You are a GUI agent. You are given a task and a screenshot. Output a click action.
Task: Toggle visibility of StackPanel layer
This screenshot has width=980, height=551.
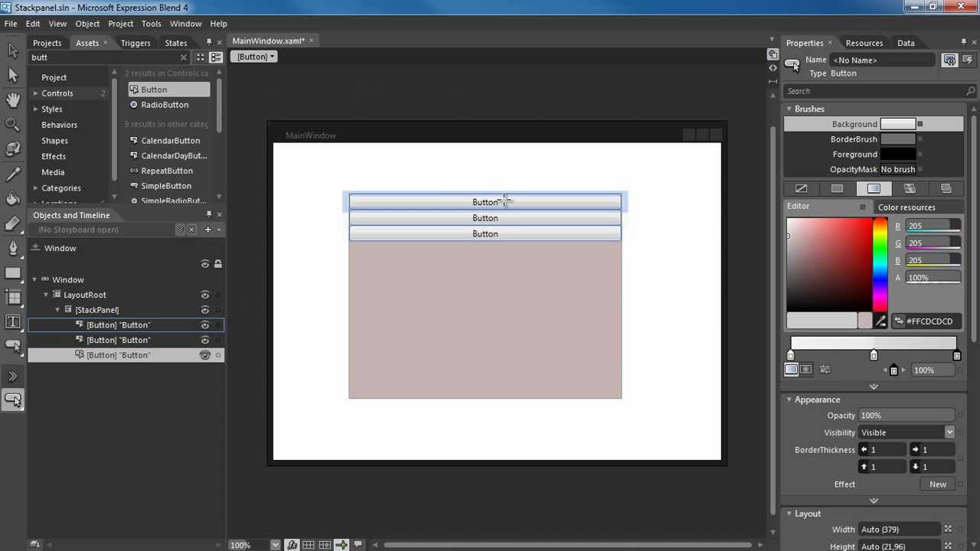204,310
